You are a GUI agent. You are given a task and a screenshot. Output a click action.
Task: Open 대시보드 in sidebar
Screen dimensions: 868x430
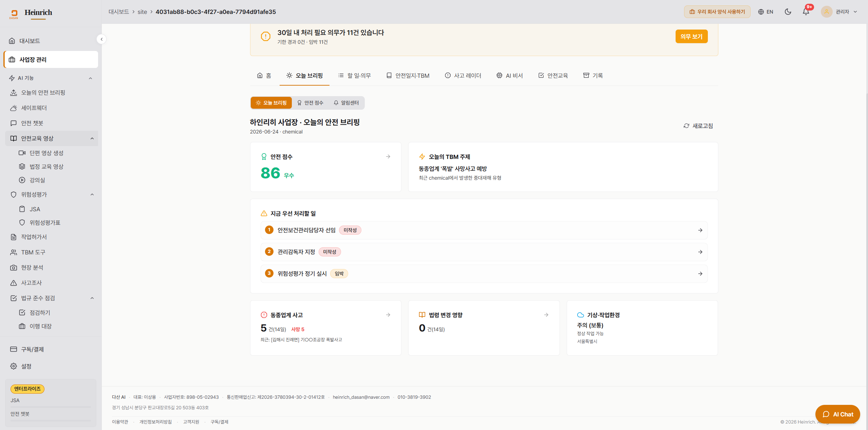coord(51,41)
